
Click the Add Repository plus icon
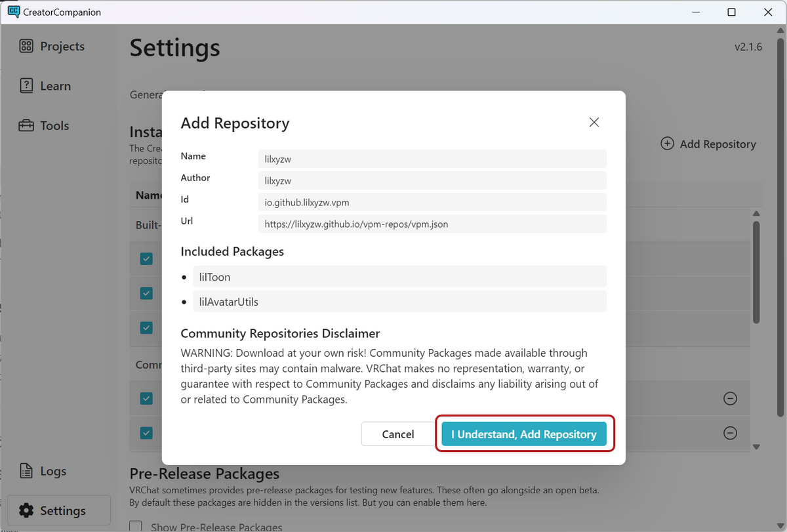(x=667, y=144)
